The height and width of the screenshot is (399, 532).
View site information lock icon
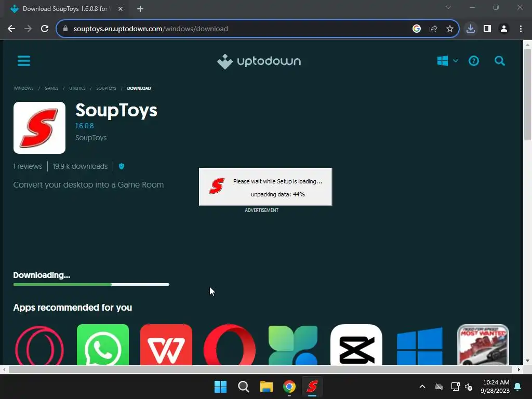(x=65, y=29)
